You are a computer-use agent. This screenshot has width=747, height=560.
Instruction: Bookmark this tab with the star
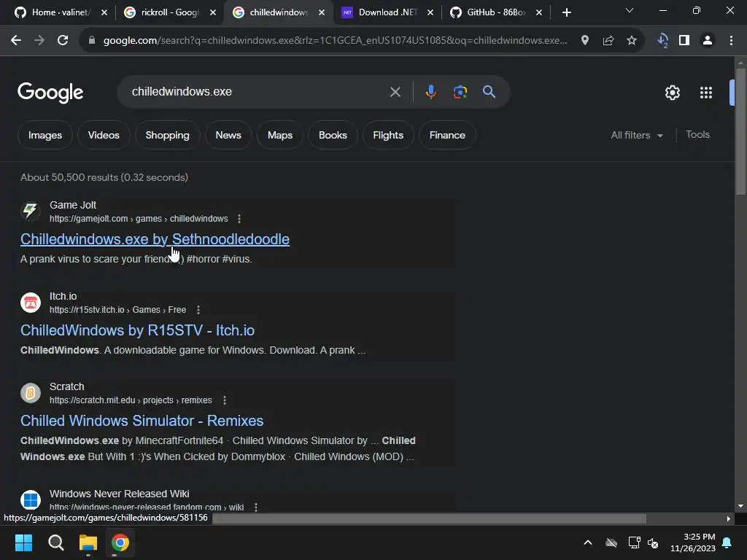pyautogui.click(x=632, y=41)
